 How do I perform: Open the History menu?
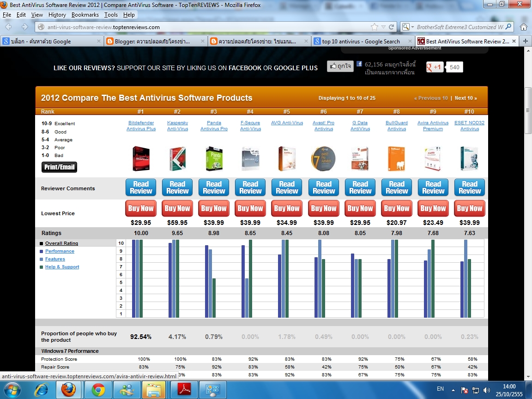click(57, 15)
